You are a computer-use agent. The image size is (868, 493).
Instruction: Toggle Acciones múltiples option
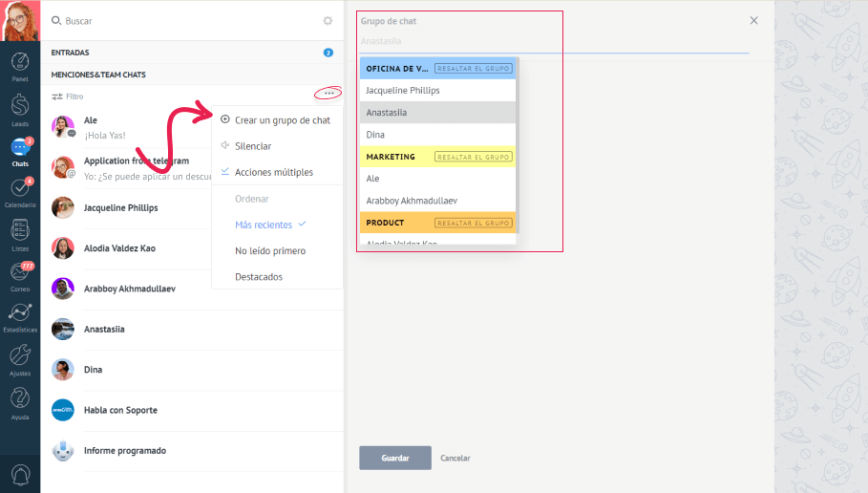(x=273, y=172)
